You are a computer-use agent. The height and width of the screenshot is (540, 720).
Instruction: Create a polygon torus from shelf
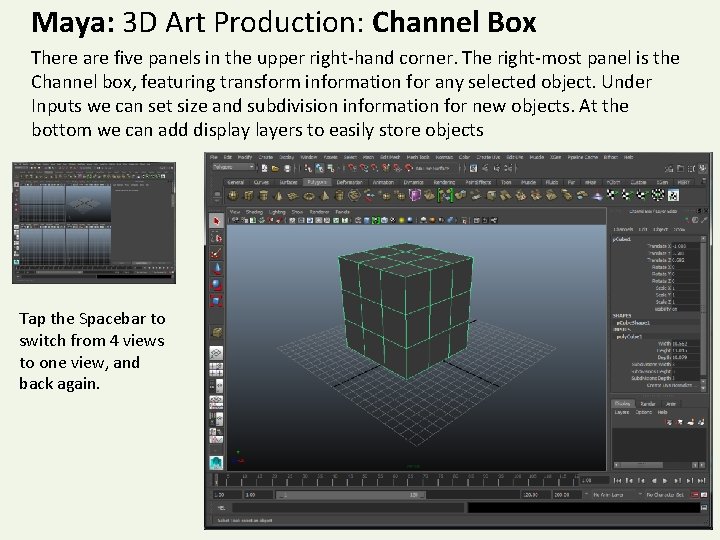point(309,196)
